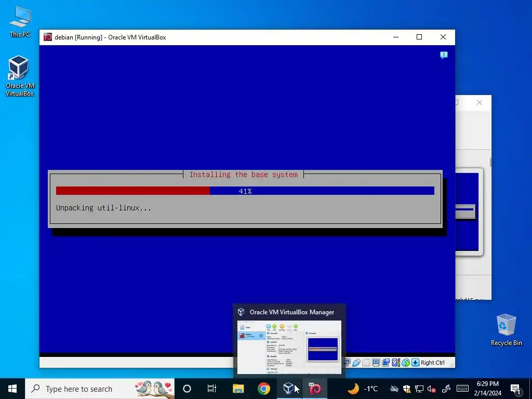Open the touch keyboard tray icon

[462, 389]
